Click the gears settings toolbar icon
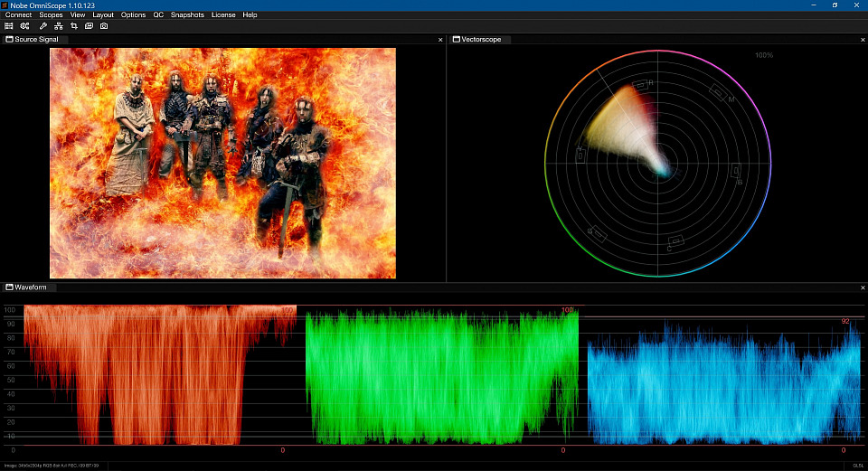 click(25, 26)
